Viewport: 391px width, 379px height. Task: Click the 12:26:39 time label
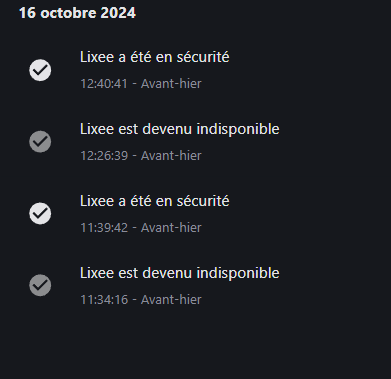104,156
